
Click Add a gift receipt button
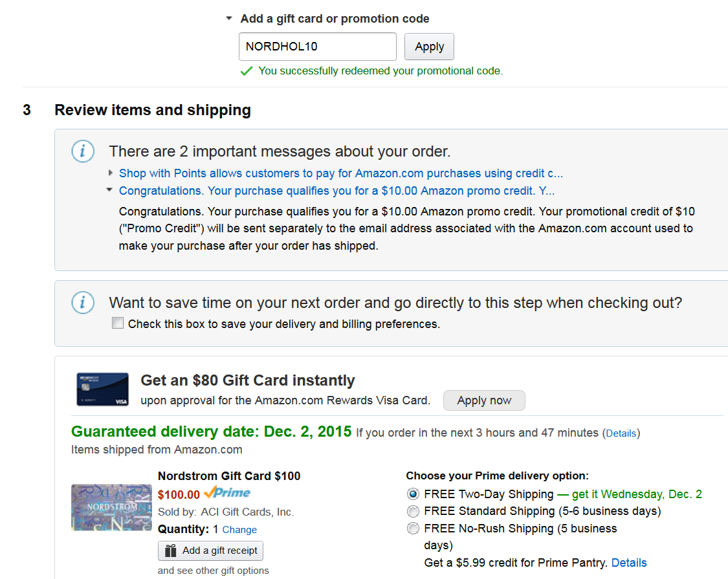(211, 551)
